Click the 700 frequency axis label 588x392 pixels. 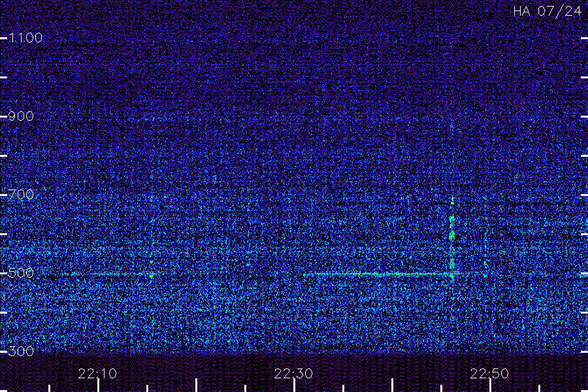pyautogui.click(x=21, y=194)
